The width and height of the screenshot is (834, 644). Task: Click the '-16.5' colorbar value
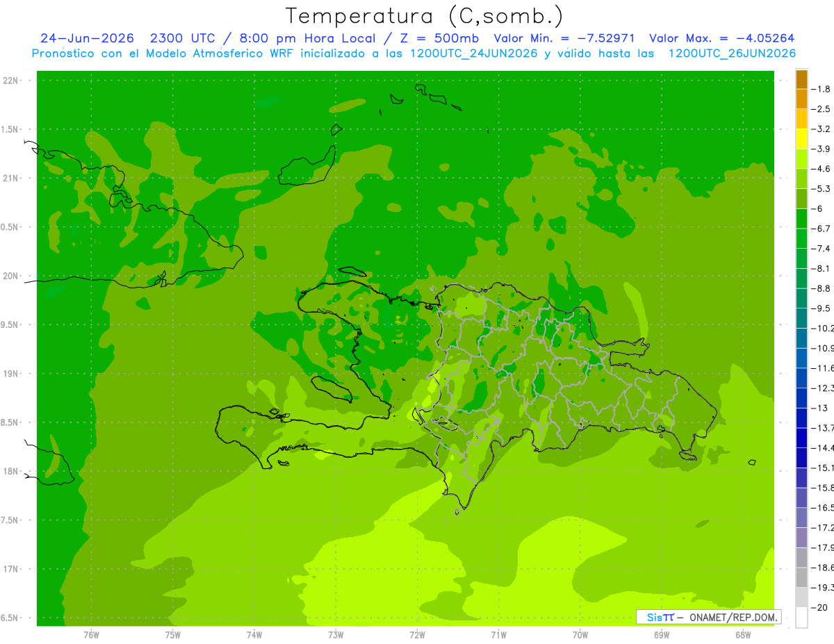(822, 508)
